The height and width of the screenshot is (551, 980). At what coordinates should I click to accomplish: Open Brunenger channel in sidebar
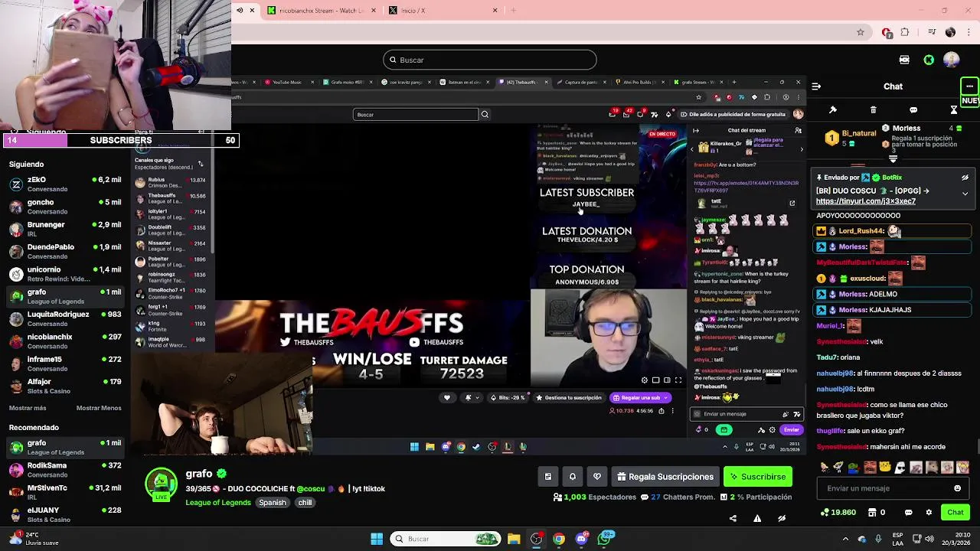coord(65,229)
